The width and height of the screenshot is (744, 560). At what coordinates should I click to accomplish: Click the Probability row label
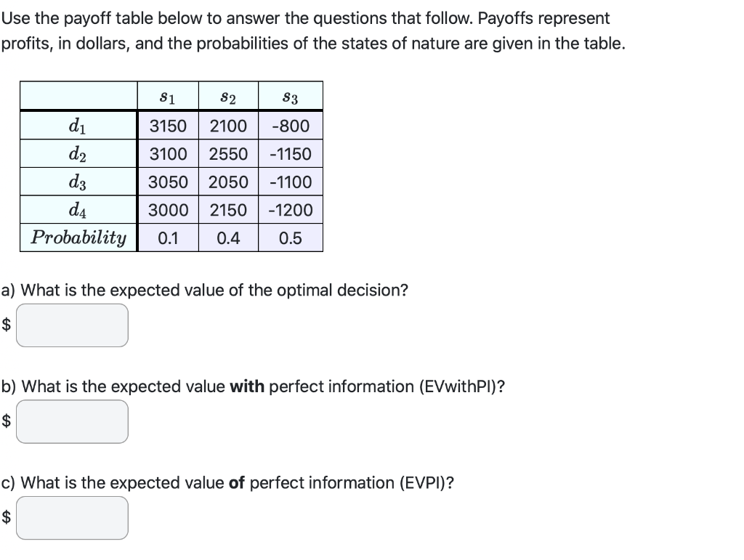tap(78, 238)
